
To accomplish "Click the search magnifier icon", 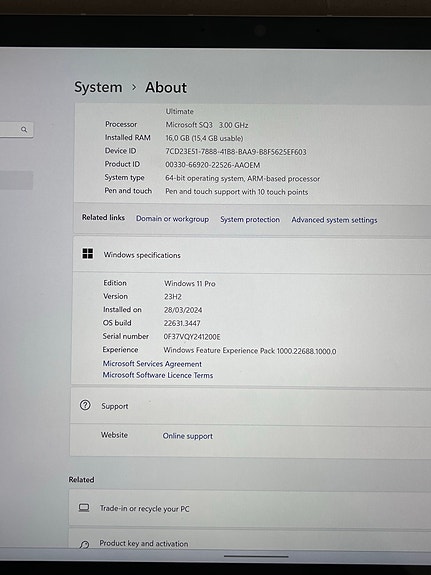I will click(24, 129).
